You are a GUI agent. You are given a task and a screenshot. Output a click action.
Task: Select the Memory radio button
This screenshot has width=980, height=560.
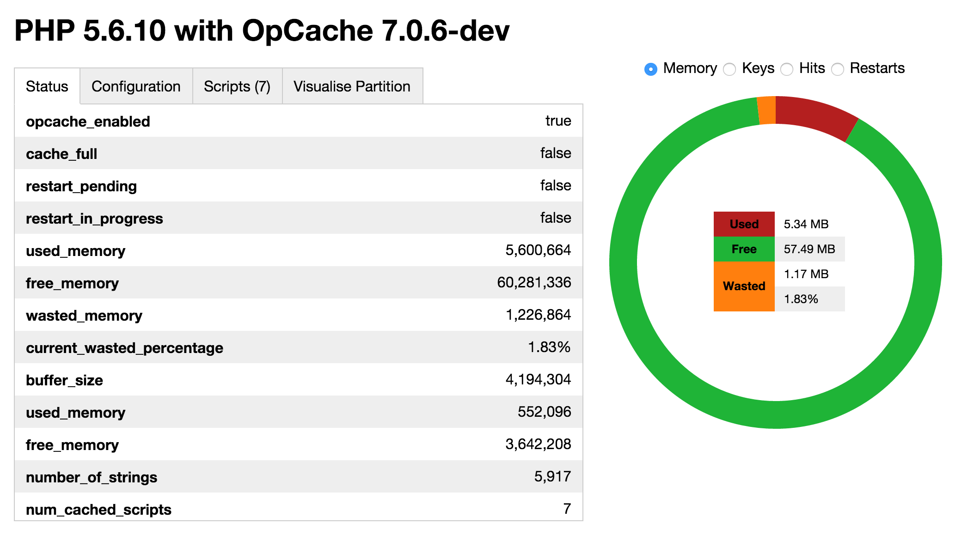(651, 69)
